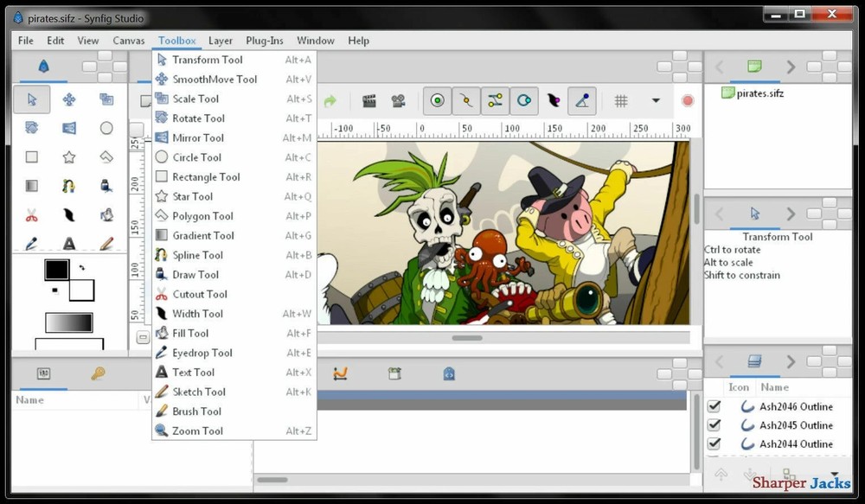The width and height of the screenshot is (865, 504).
Task: Open the File menu
Action: coord(25,41)
